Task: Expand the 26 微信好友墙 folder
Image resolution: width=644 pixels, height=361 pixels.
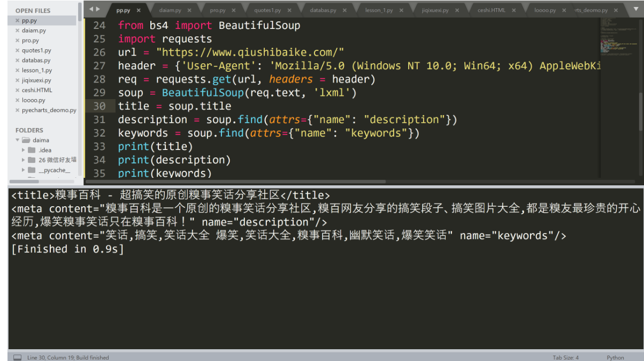Action: click(24, 160)
